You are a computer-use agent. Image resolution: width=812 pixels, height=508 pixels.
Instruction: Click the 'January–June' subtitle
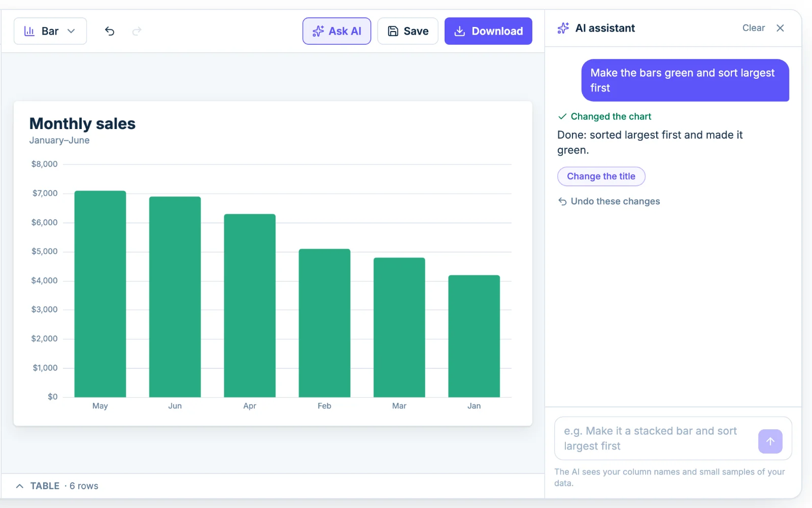(59, 140)
